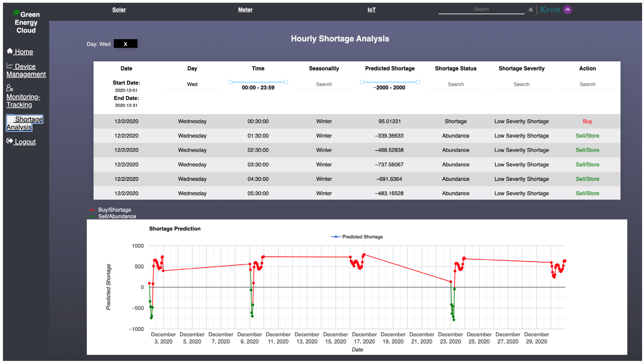The width and height of the screenshot is (644, 363).
Task: Click the Day column header
Action: pos(192,68)
